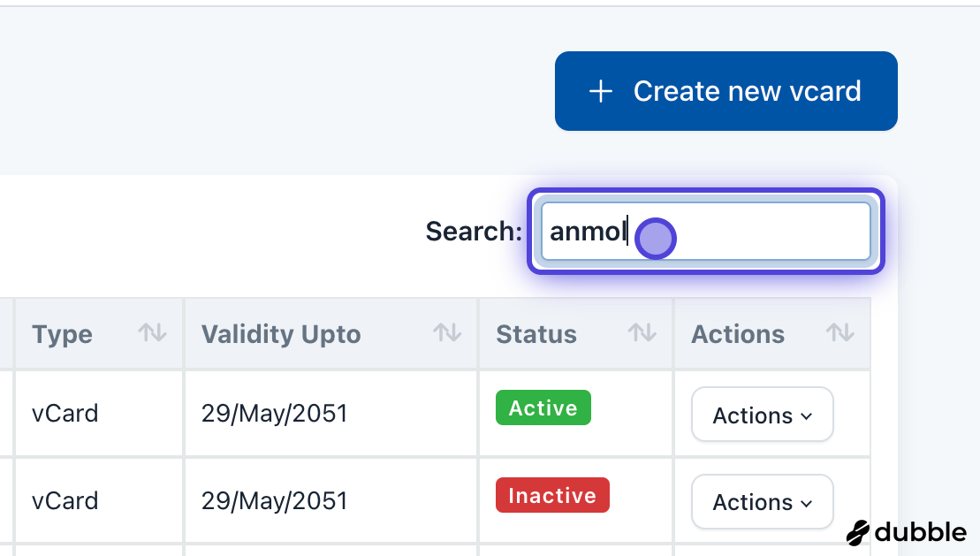Click the Search: label text
The width and height of the screenshot is (980, 556).
pos(474,232)
